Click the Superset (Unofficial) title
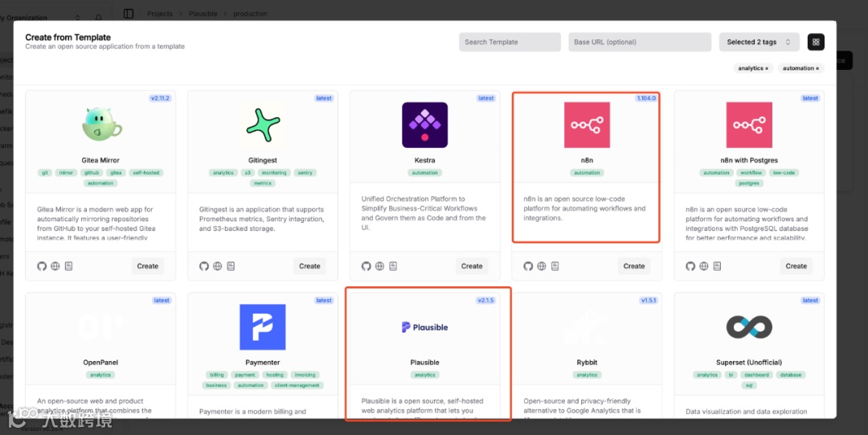Image resolution: width=868 pixels, height=435 pixels. (749, 363)
